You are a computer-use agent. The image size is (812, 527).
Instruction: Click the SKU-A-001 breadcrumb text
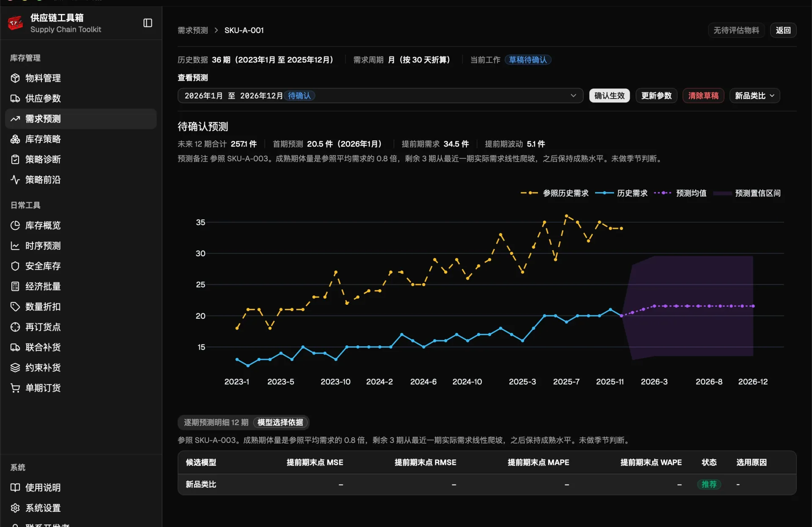point(244,30)
